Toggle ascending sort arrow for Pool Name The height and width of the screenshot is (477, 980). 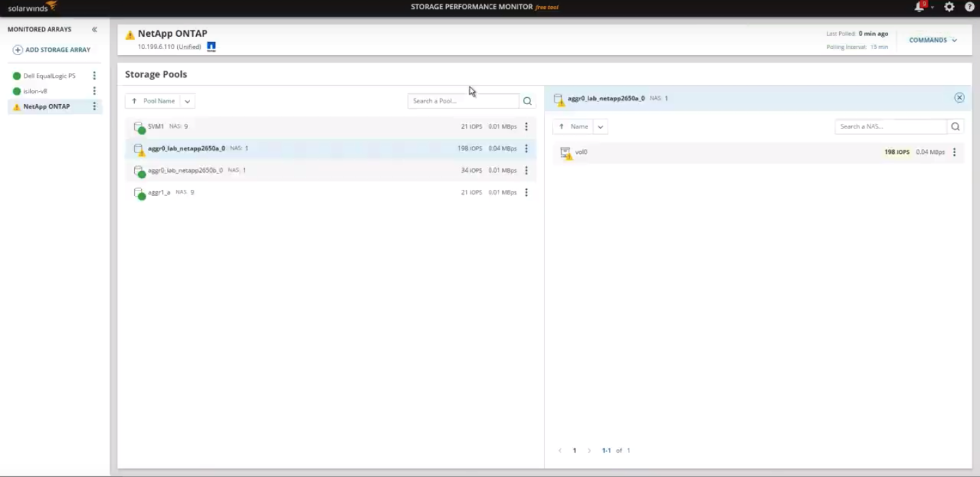(133, 100)
